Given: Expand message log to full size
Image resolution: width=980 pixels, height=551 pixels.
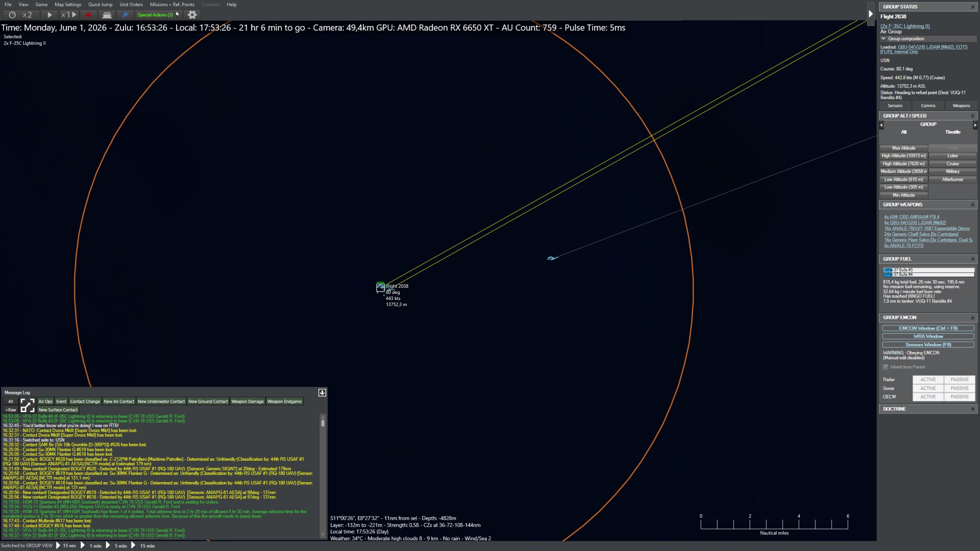Looking at the screenshot, I should (x=28, y=406).
